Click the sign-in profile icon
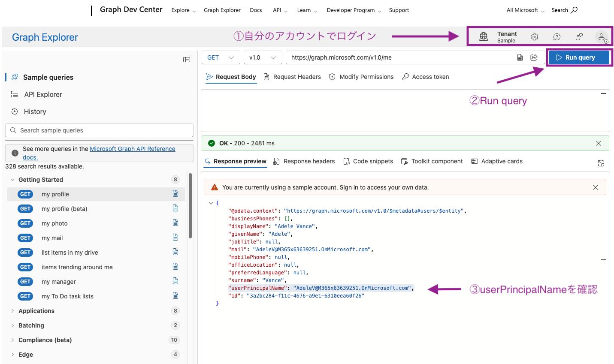 602,37
